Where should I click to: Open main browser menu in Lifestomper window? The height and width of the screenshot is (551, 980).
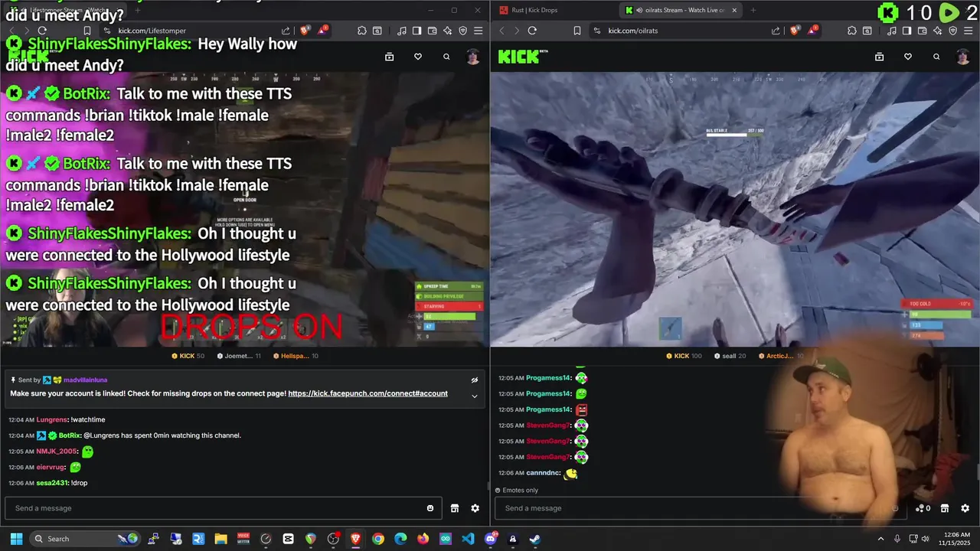coord(479,31)
